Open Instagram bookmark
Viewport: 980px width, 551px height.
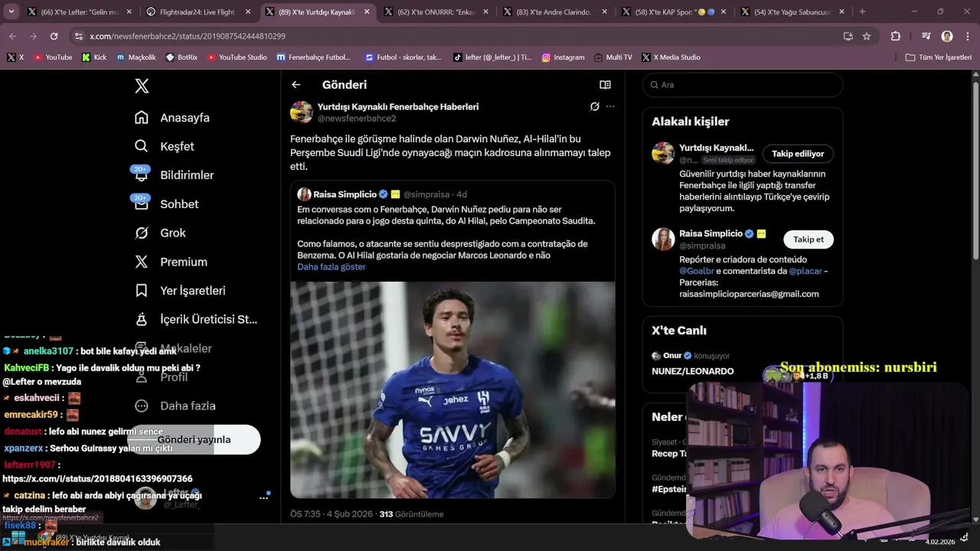pos(563,57)
